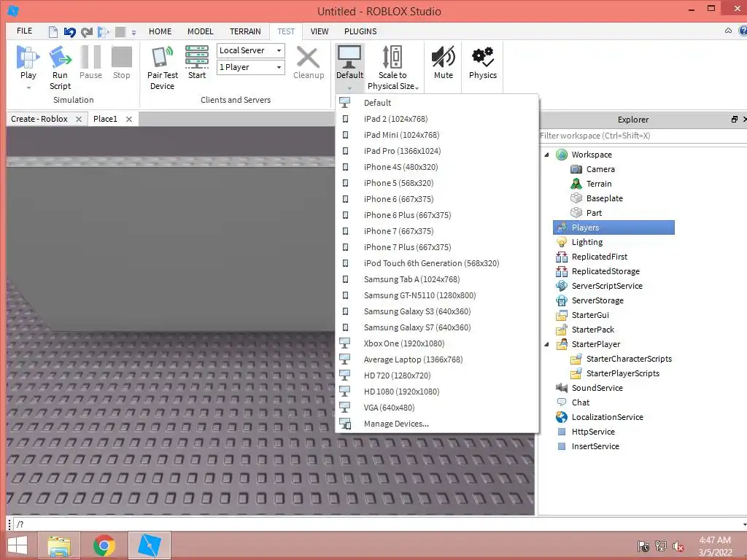
Task: Select iPhone 4S (480x320) device
Action: coord(437,167)
